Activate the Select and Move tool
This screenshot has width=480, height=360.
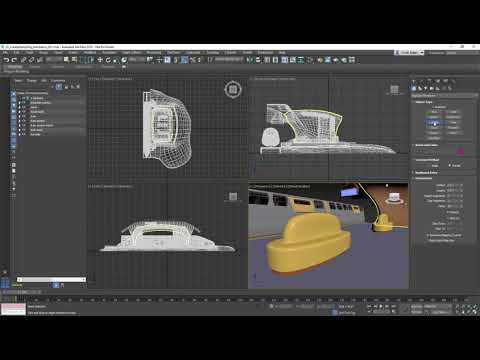100,60
